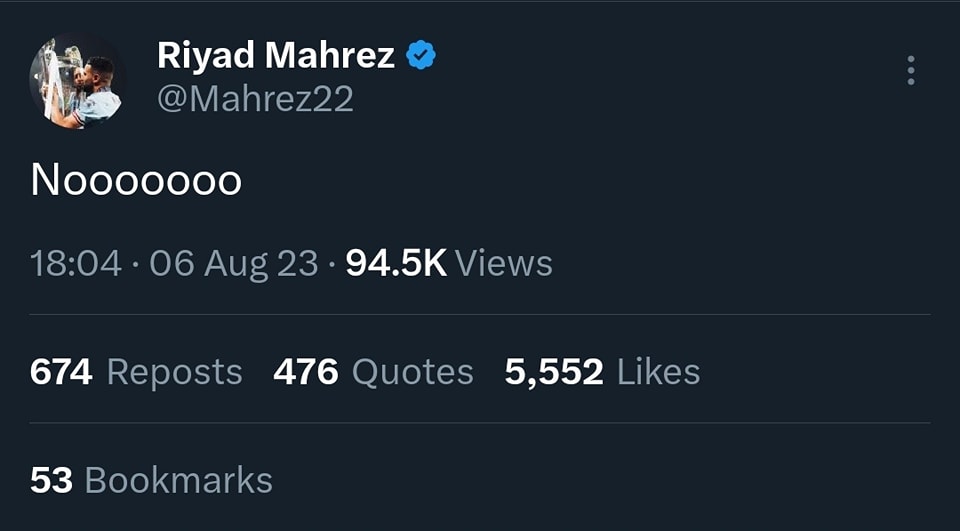This screenshot has height=531, width=960.
Task: Select the tweet text Nooooooo
Action: click(x=136, y=181)
